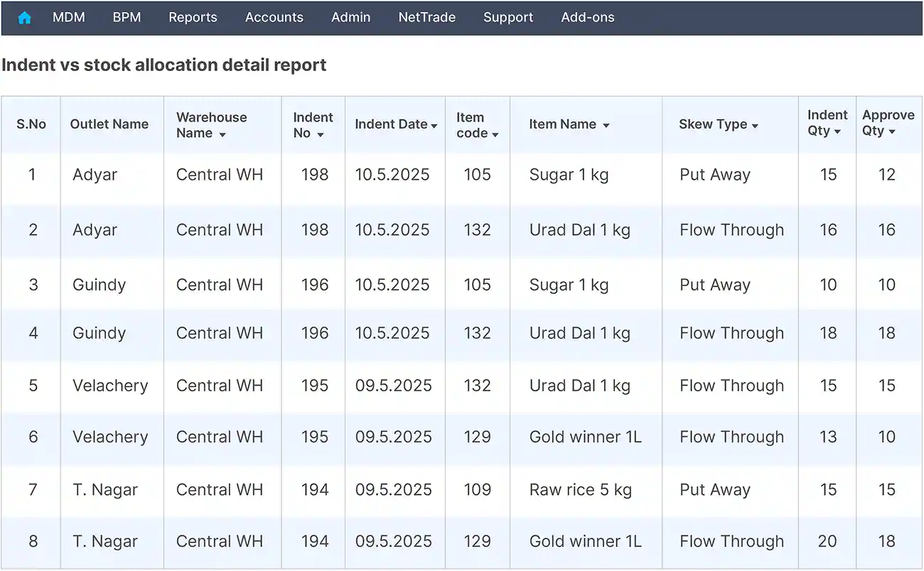Open the Warehouse Name sort dropdown
The height and width of the screenshot is (571, 924).
point(224,134)
